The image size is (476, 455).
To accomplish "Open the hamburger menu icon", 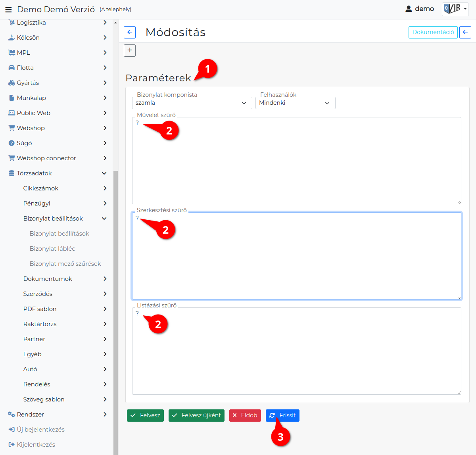I will pos(8,10).
